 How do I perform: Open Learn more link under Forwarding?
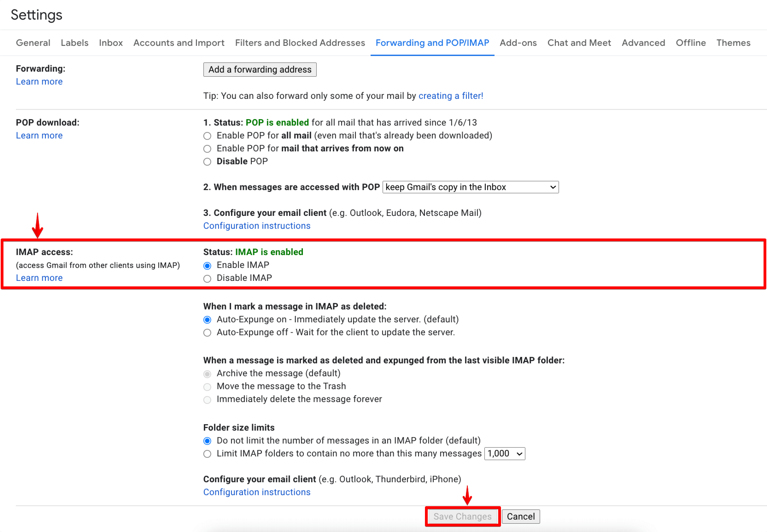coord(39,81)
